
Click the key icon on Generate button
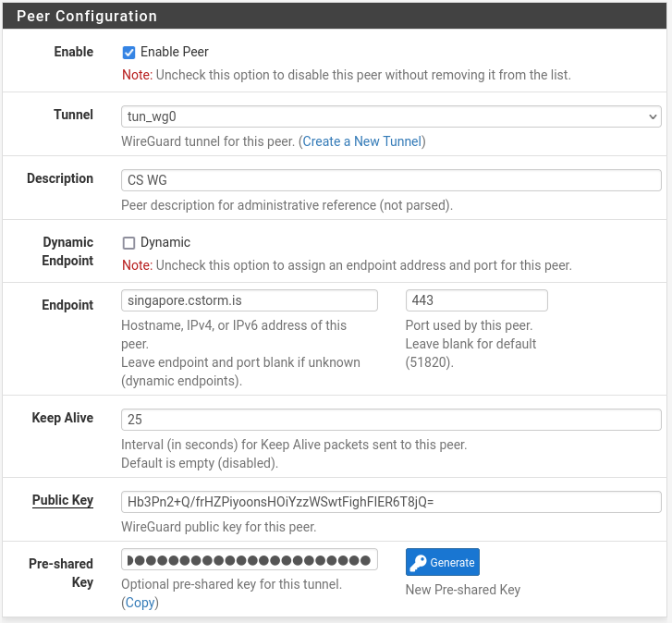point(418,563)
